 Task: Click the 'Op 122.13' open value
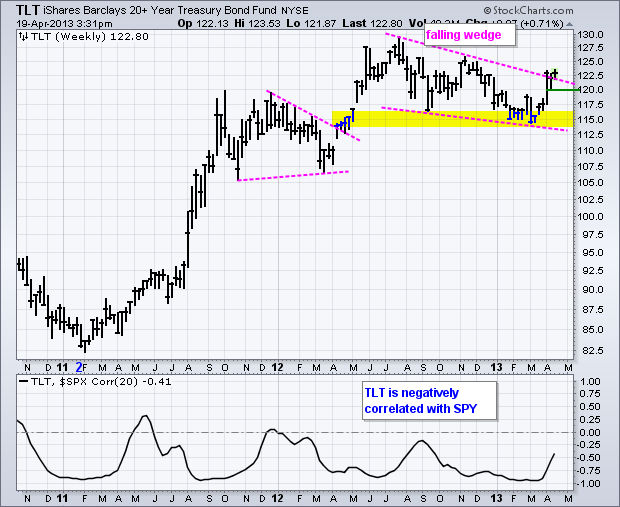click(x=203, y=24)
